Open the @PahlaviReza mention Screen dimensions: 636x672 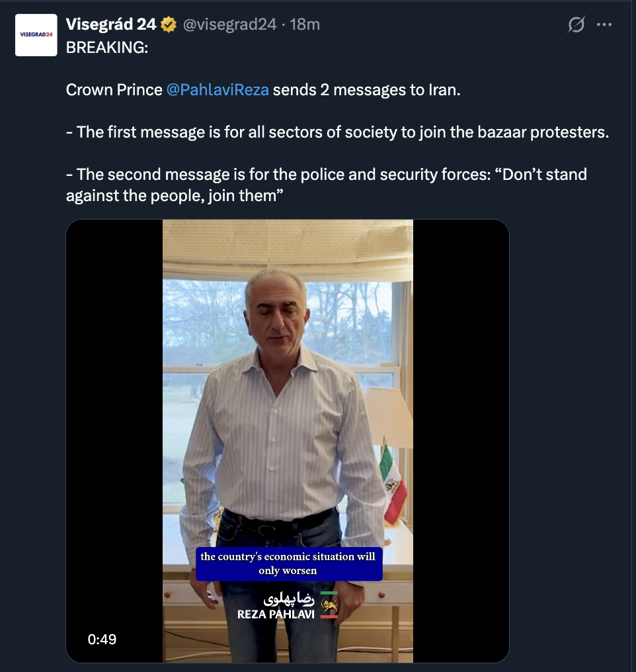tap(218, 90)
